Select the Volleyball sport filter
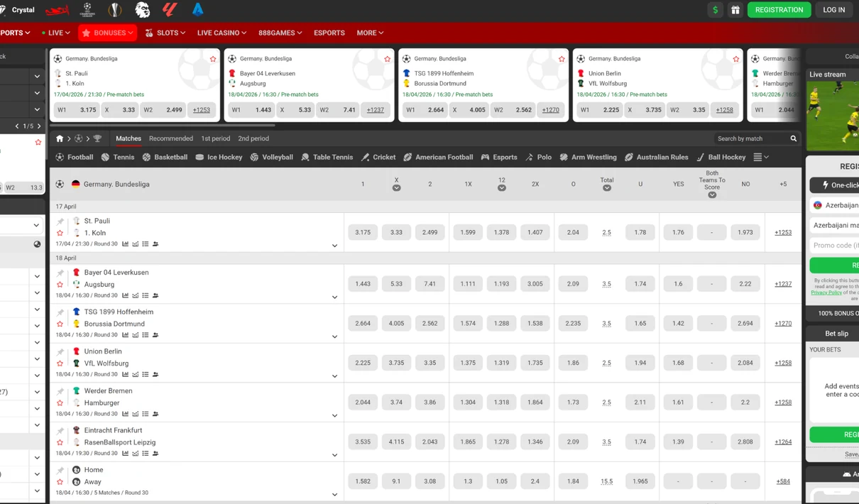The image size is (859, 504). 271,157
